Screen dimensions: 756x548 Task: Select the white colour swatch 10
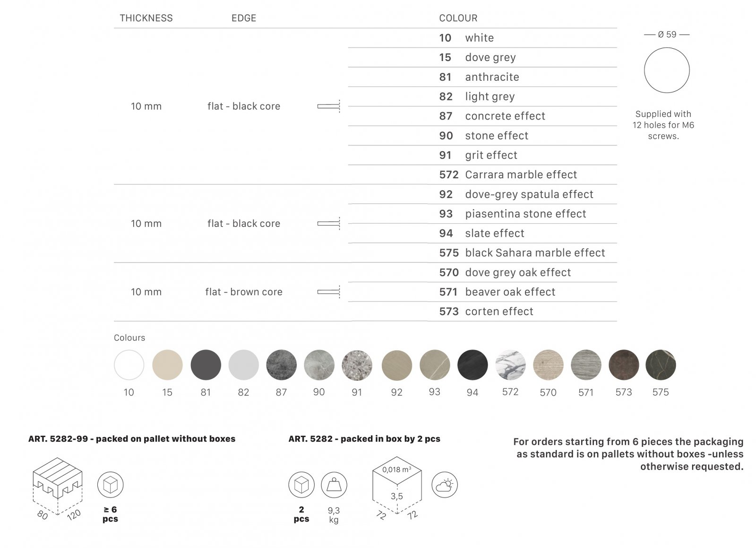click(x=129, y=365)
